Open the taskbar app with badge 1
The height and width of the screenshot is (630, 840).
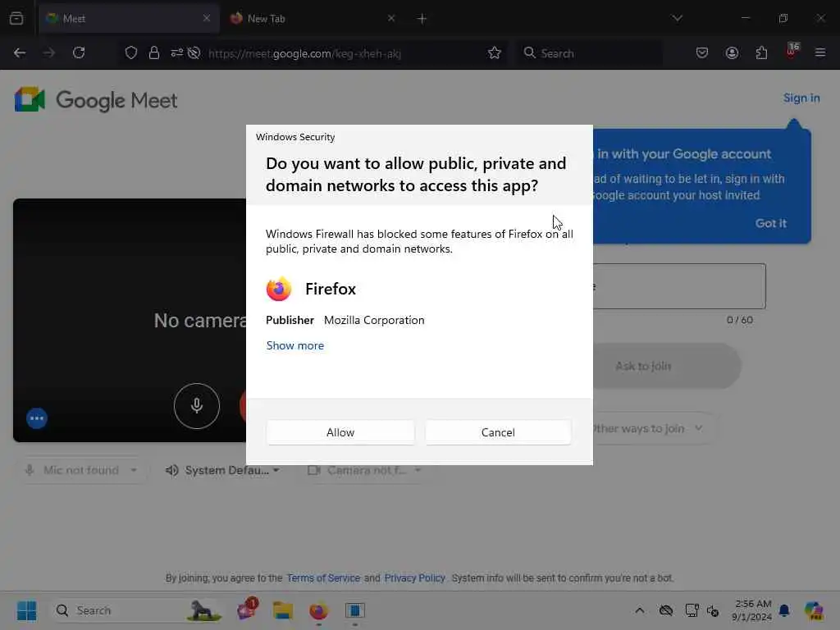point(248,609)
